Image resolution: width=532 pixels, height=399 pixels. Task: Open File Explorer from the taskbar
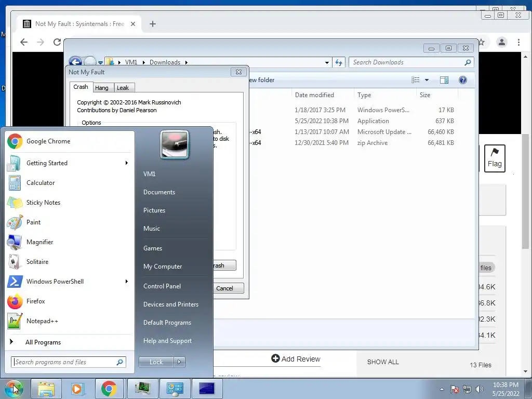[x=46, y=389]
